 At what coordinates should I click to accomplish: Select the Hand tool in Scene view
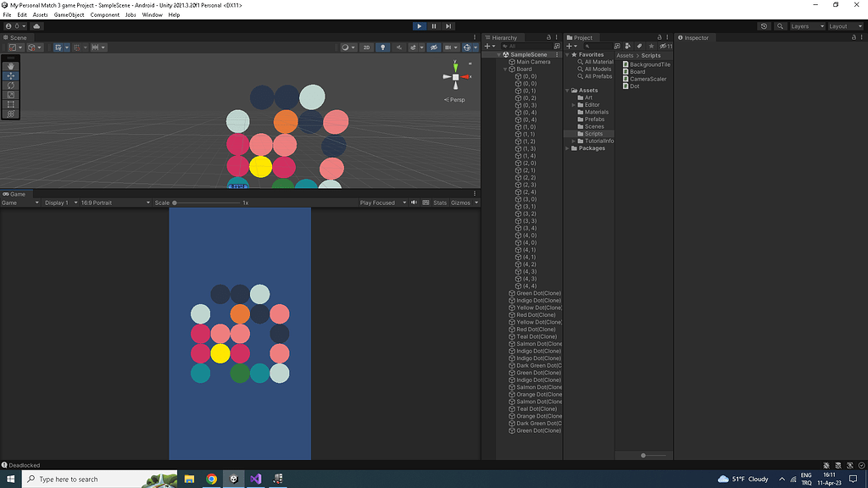tap(11, 66)
